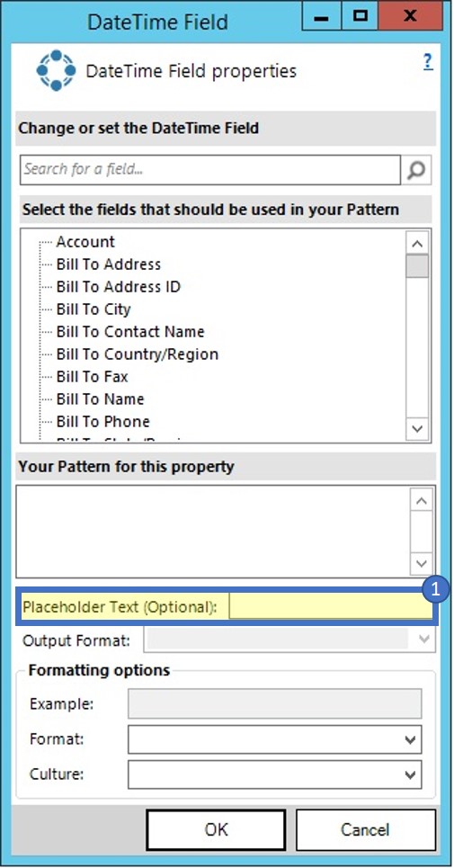Click the search magnifier icon

click(x=416, y=170)
